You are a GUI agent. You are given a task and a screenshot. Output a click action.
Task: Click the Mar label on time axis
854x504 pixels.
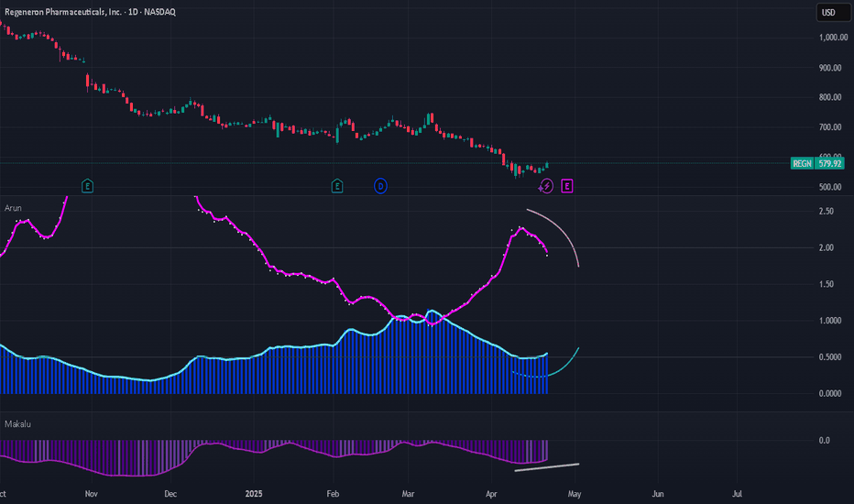click(x=408, y=494)
